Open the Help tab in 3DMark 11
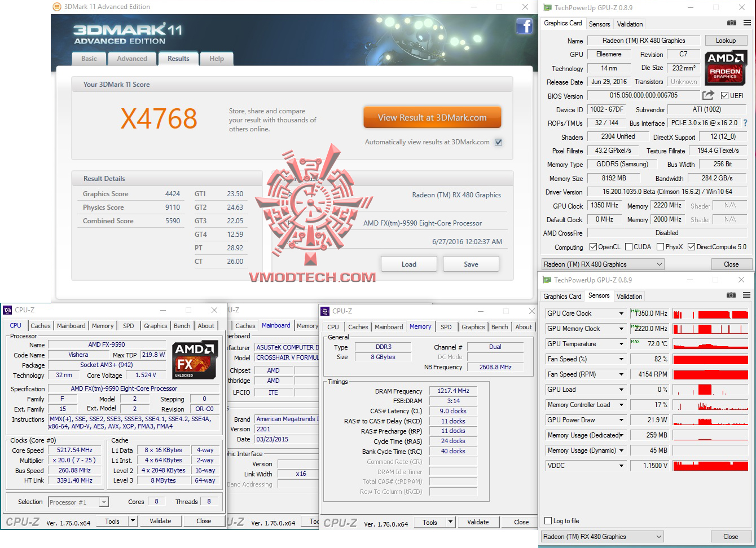Image resolution: width=756 pixels, height=548 pixels. tap(217, 59)
